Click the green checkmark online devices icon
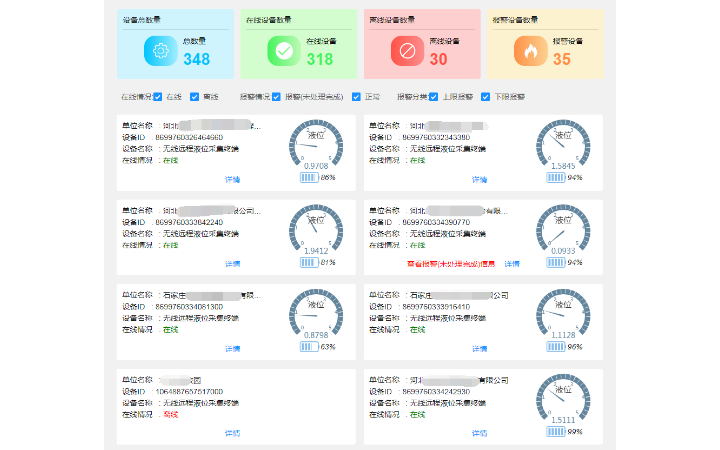The width and height of the screenshot is (720, 450). [284, 51]
